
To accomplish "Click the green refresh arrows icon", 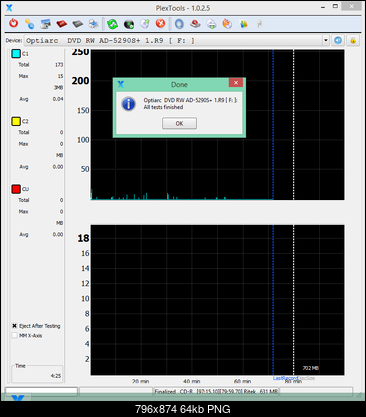I will click(x=112, y=24).
